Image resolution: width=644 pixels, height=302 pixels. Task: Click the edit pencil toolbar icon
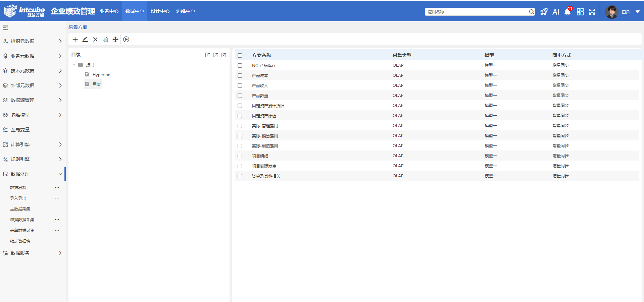click(85, 40)
